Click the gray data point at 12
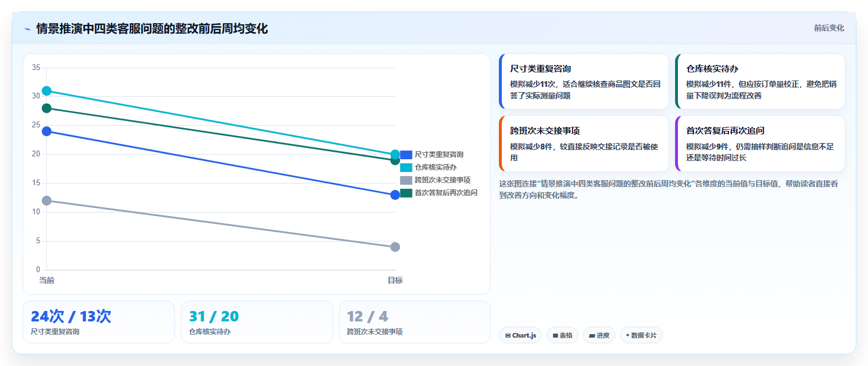 47,200
